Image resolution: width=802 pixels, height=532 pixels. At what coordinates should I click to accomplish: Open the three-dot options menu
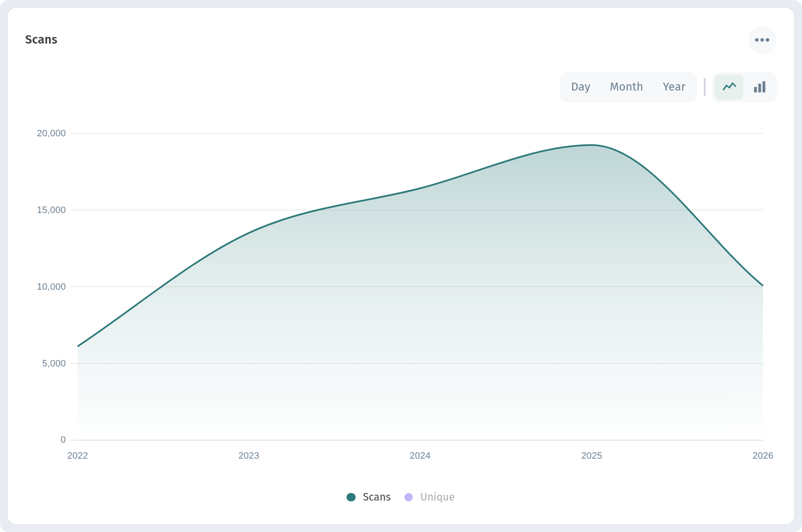(762, 40)
